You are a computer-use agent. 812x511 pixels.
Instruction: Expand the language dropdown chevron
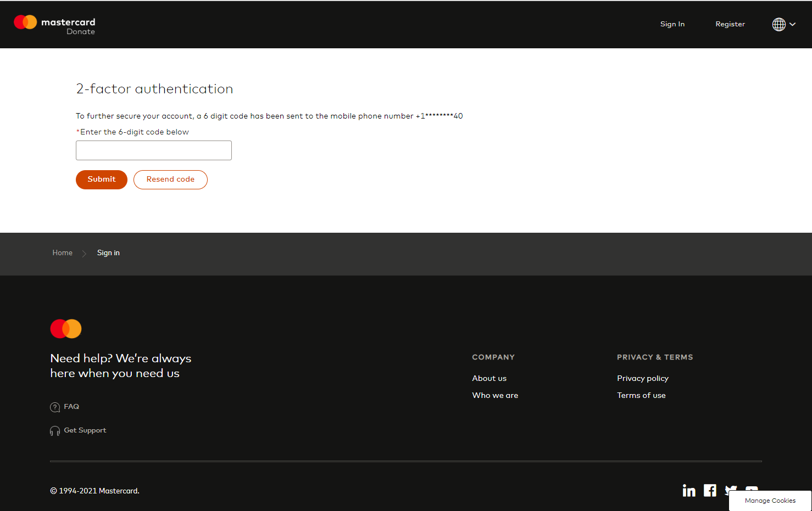point(792,24)
